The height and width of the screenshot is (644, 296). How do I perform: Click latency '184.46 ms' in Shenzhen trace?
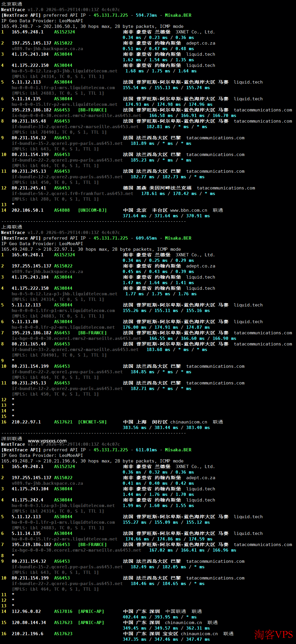[142, 584]
